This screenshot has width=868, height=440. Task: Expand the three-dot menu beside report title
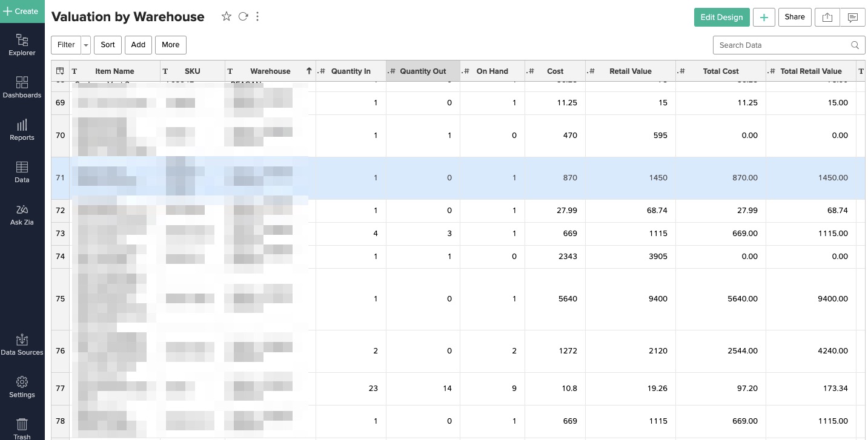click(x=257, y=16)
